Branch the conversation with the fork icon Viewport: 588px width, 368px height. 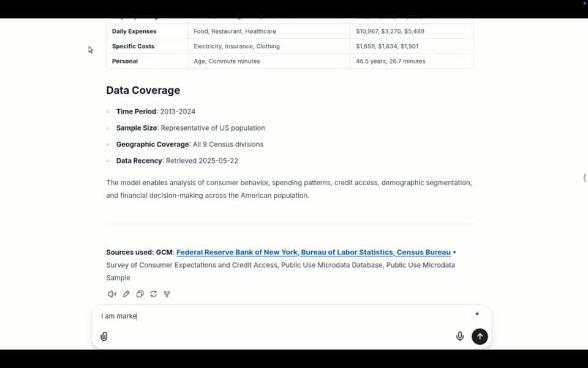point(167,294)
